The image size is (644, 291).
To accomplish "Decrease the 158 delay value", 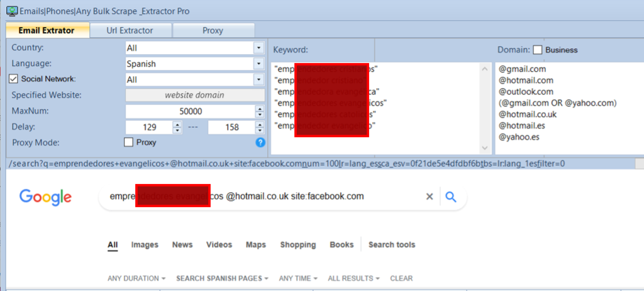I will click(x=260, y=130).
